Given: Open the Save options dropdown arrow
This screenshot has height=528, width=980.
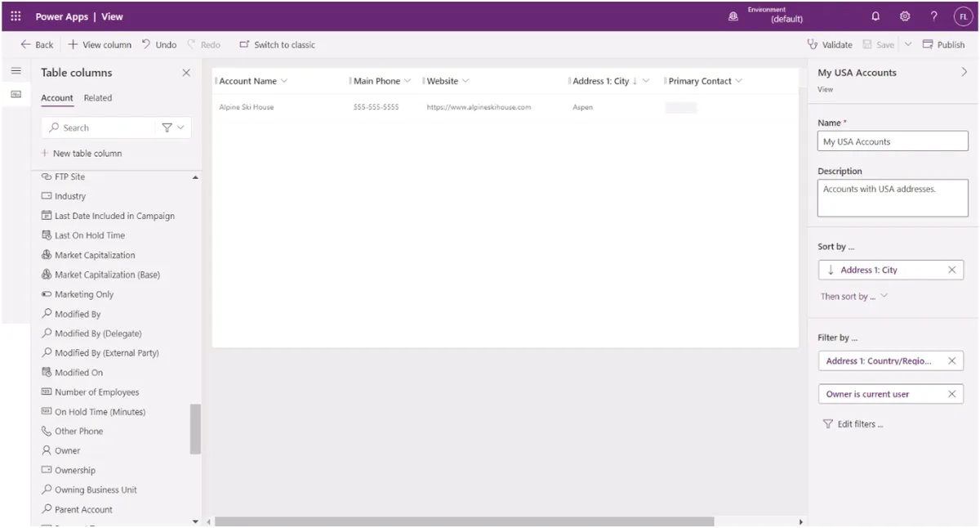Looking at the screenshot, I should [x=908, y=45].
